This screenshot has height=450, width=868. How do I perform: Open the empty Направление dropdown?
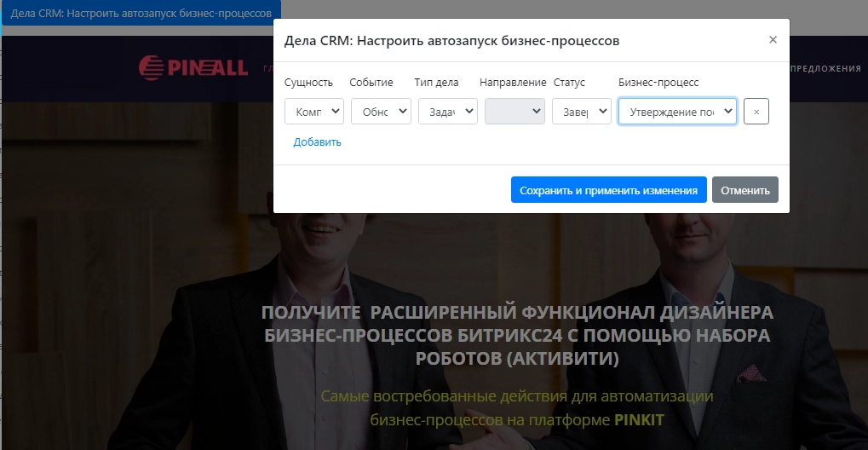[x=514, y=112]
